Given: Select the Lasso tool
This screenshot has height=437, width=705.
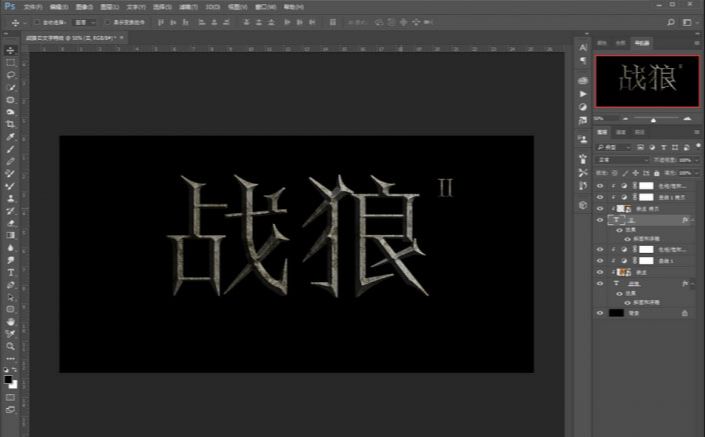Looking at the screenshot, I should [x=10, y=75].
